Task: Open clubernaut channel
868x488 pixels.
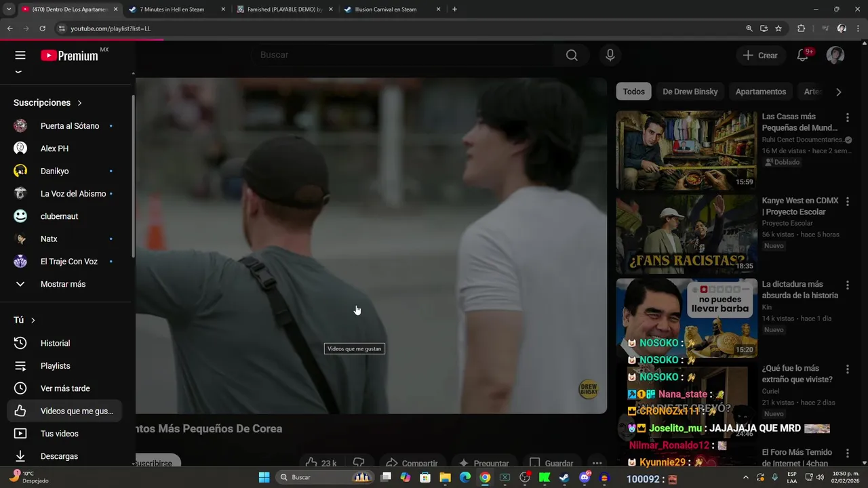Action: point(65,216)
